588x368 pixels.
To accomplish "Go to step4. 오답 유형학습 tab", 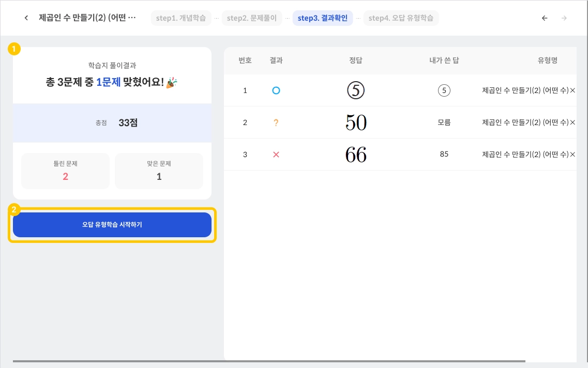I will [401, 18].
